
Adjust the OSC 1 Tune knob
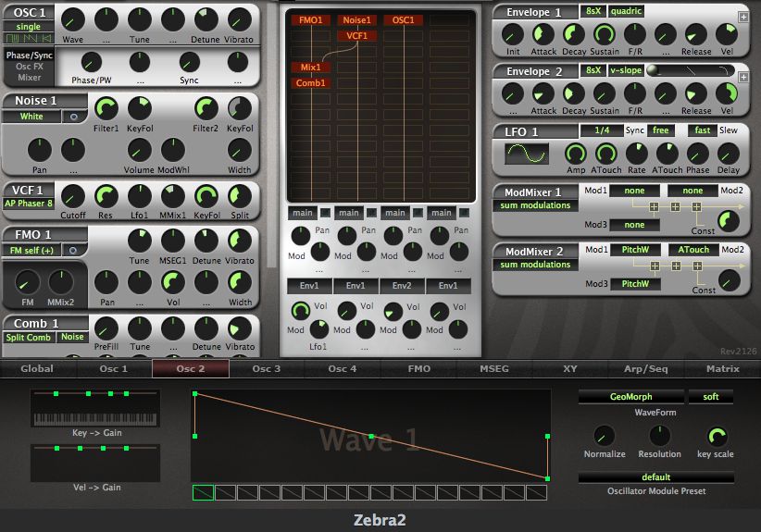(x=139, y=20)
